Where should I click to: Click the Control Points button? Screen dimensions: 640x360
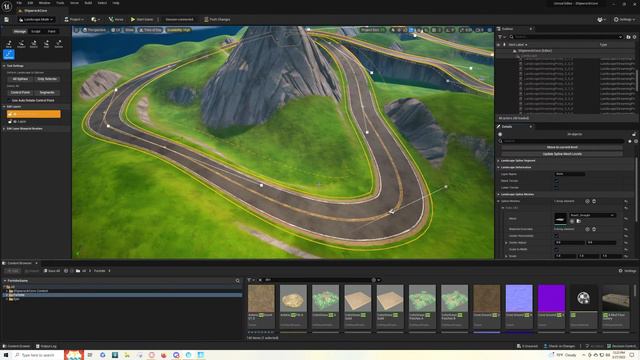tap(20, 93)
